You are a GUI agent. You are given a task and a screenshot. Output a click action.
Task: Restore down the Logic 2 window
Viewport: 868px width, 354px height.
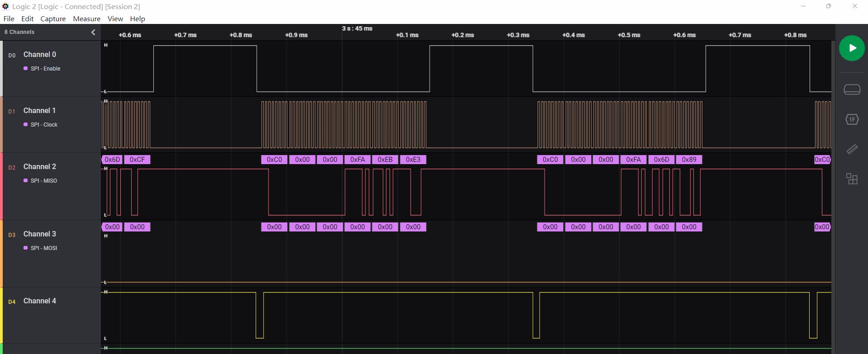[x=829, y=6]
